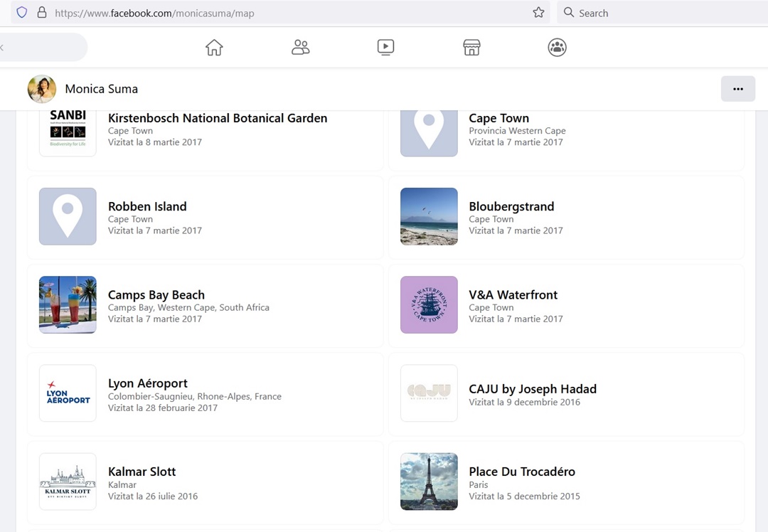View site security via padlock icon
768x532 pixels.
41,13
